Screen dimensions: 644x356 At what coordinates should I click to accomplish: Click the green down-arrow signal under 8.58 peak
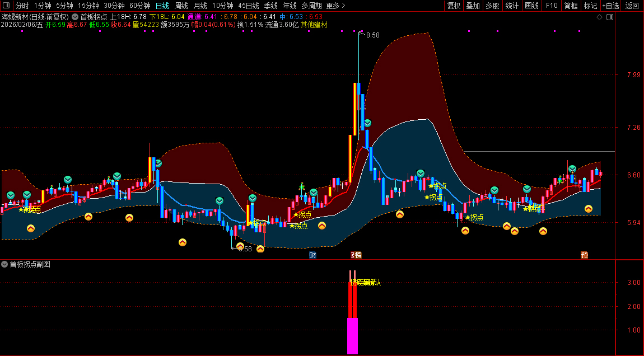click(x=367, y=123)
